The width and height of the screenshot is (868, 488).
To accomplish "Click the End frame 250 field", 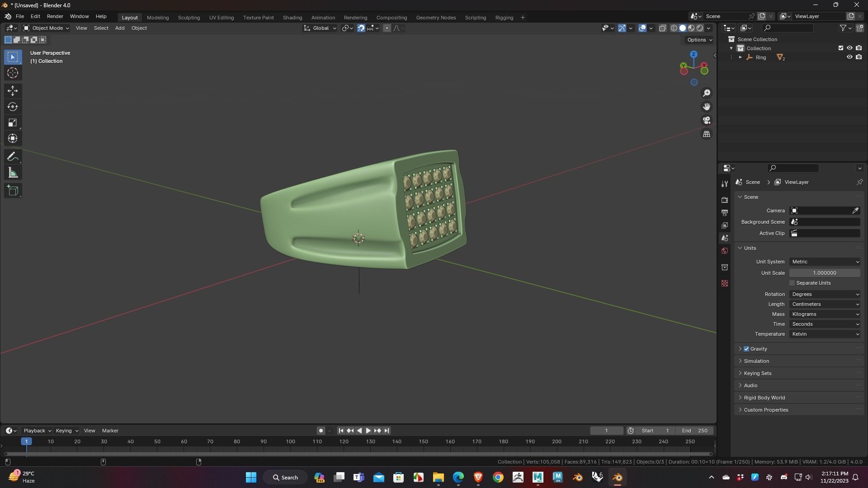I will pos(696,431).
